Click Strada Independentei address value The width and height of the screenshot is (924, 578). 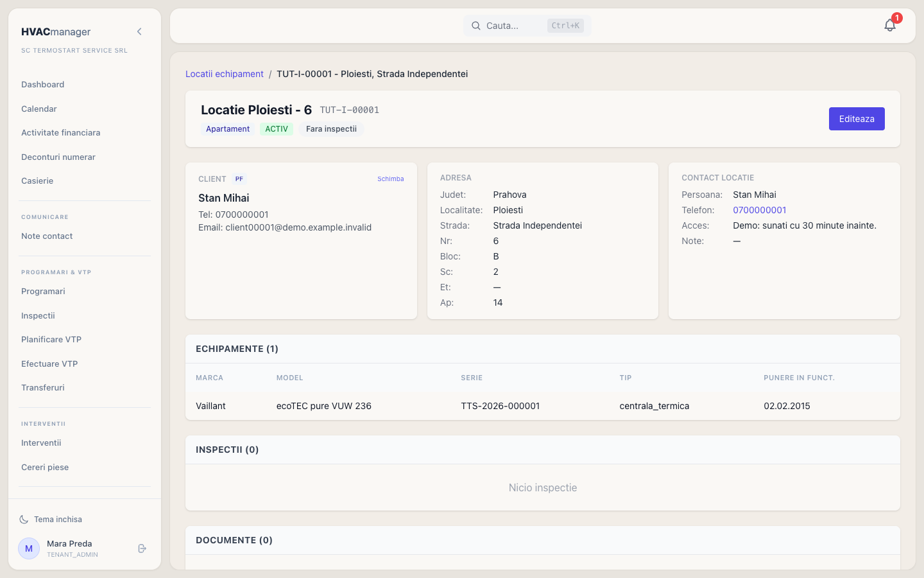pos(538,225)
